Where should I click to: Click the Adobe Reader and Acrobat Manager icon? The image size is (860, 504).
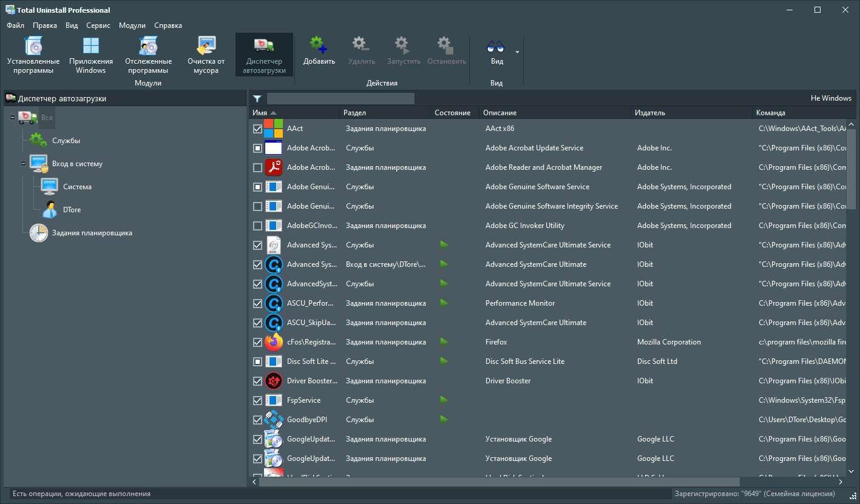click(x=274, y=167)
